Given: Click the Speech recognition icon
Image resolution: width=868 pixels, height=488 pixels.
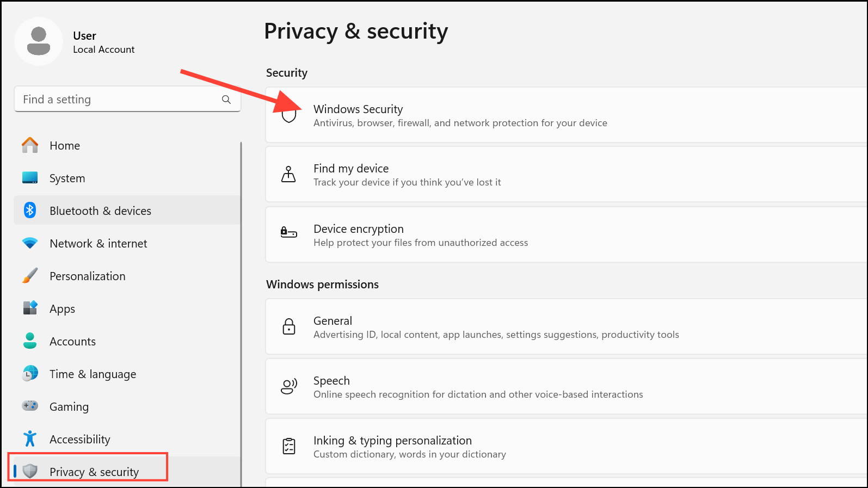Looking at the screenshot, I should (289, 386).
